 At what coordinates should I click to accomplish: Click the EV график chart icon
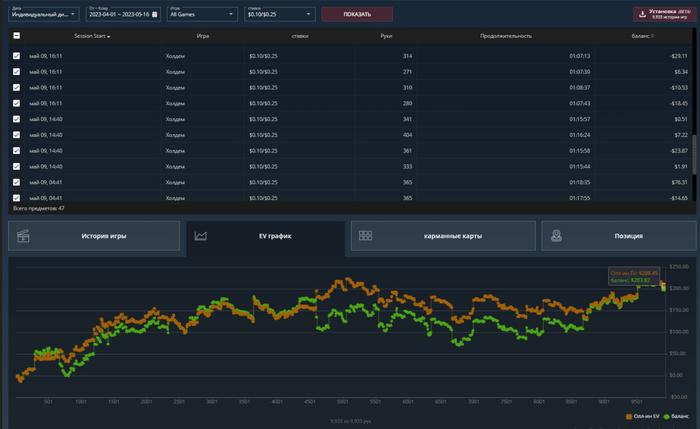(200, 236)
